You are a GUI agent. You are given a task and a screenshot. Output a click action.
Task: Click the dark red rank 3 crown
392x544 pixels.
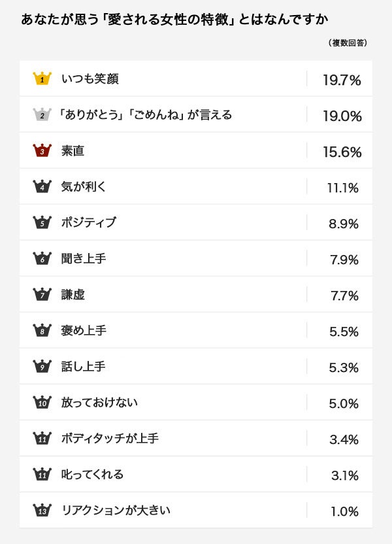[42, 150]
